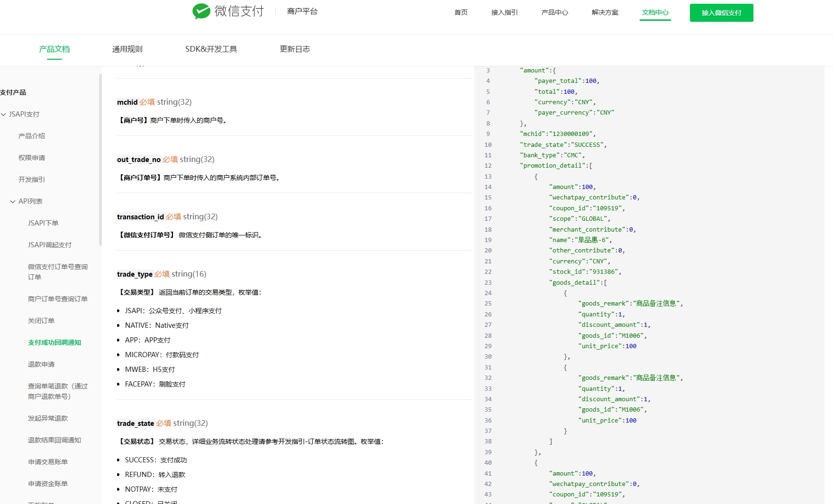Switch to the 更新日志 tab

295,49
